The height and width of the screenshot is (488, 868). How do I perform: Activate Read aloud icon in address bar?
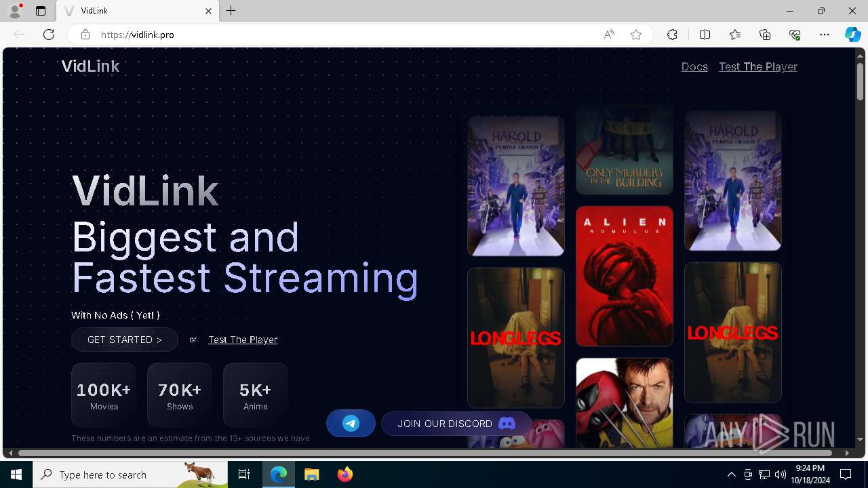tap(609, 35)
